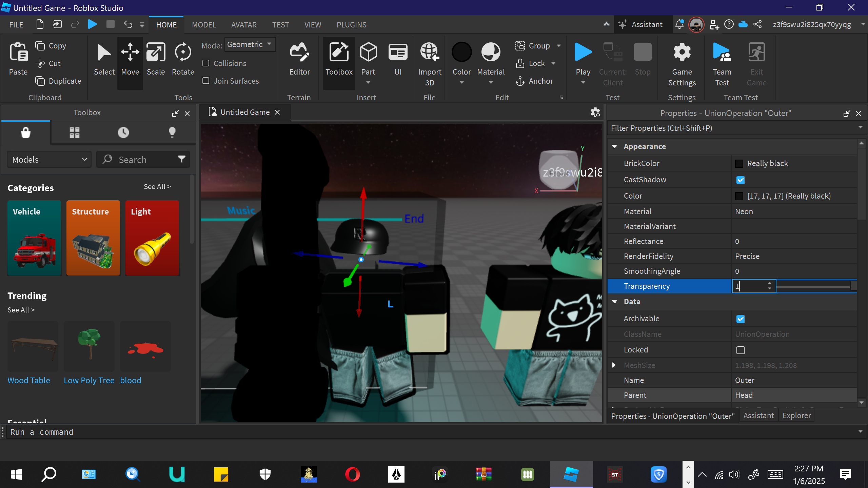Image resolution: width=868 pixels, height=488 pixels.
Task: Click the Anchor tool
Action: coord(534,81)
